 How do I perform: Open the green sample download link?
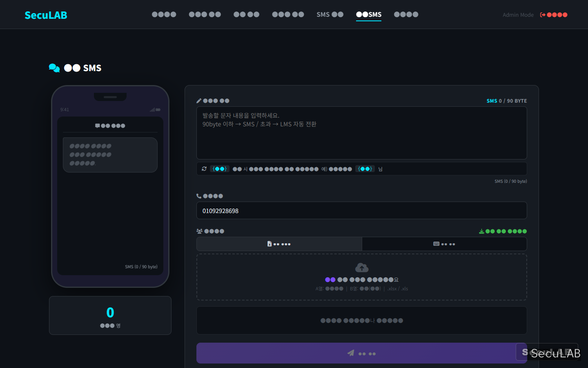(503, 231)
